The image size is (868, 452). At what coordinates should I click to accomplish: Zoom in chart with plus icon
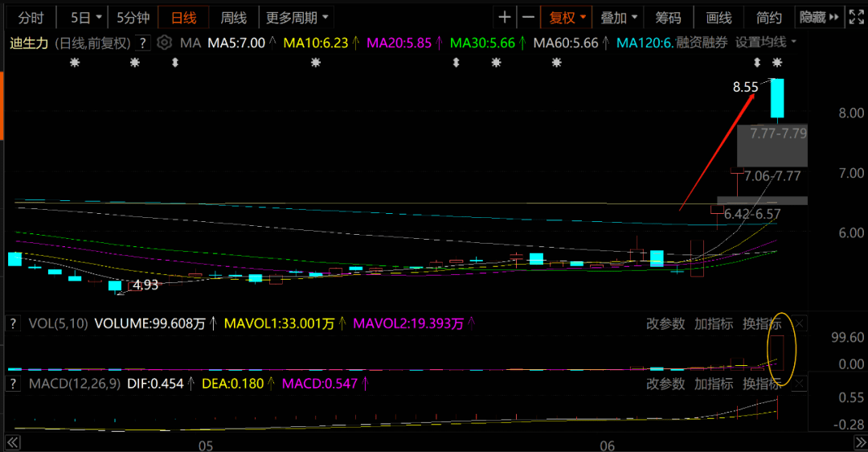point(504,18)
